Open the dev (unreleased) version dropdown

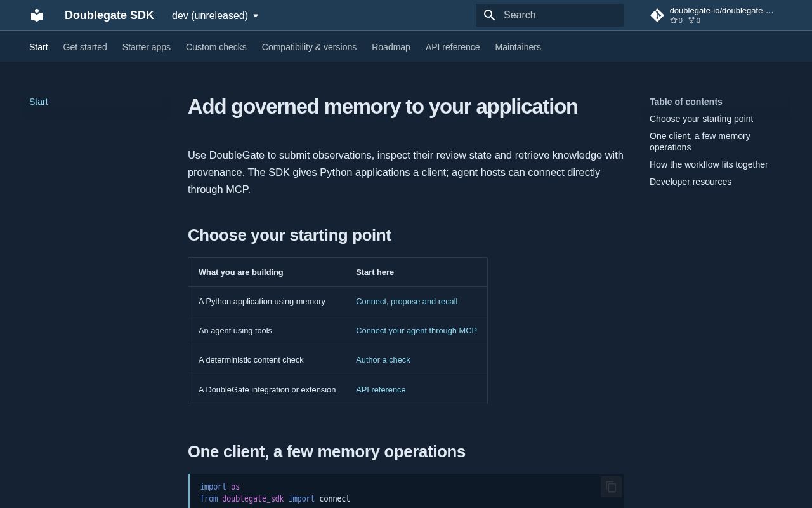pyautogui.click(x=216, y=15)
